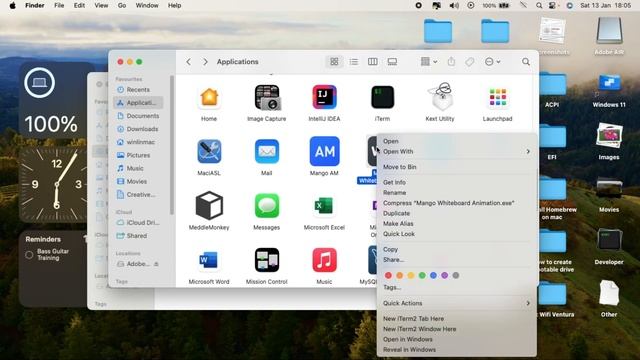Select the Messages app icon
This screenshot has height=360, width=640.
(267, 206)
